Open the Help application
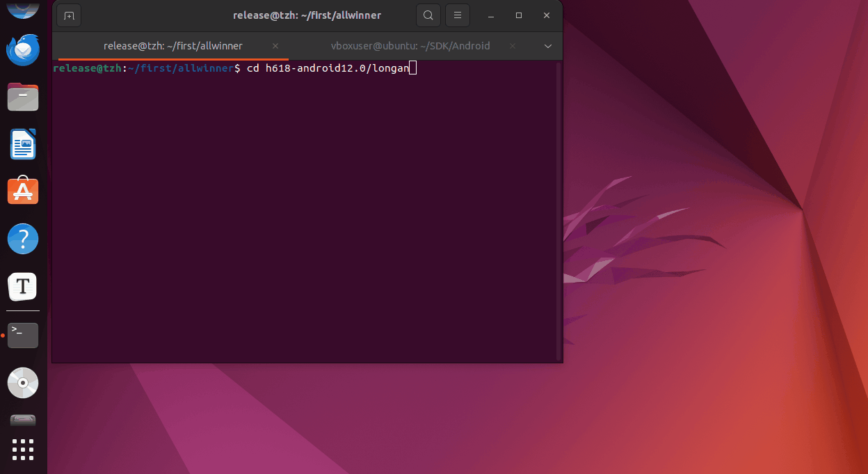 tap(23, 239)
